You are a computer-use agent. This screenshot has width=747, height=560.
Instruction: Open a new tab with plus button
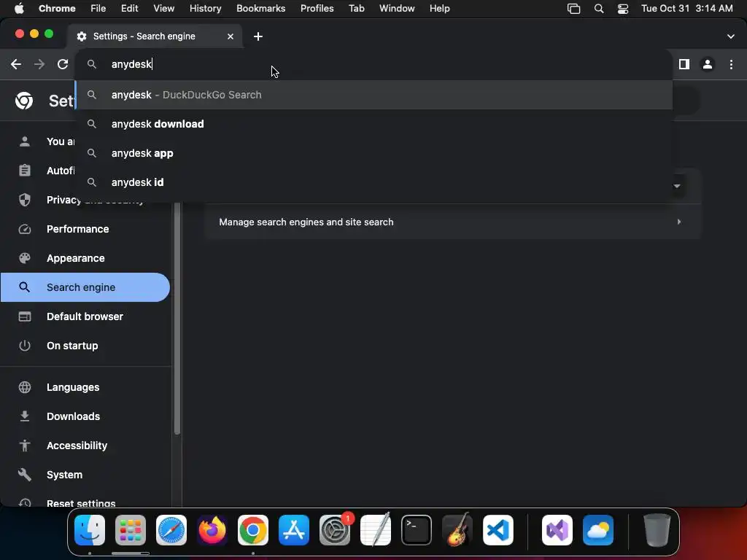pyautogui.click(x=258, y=36)
